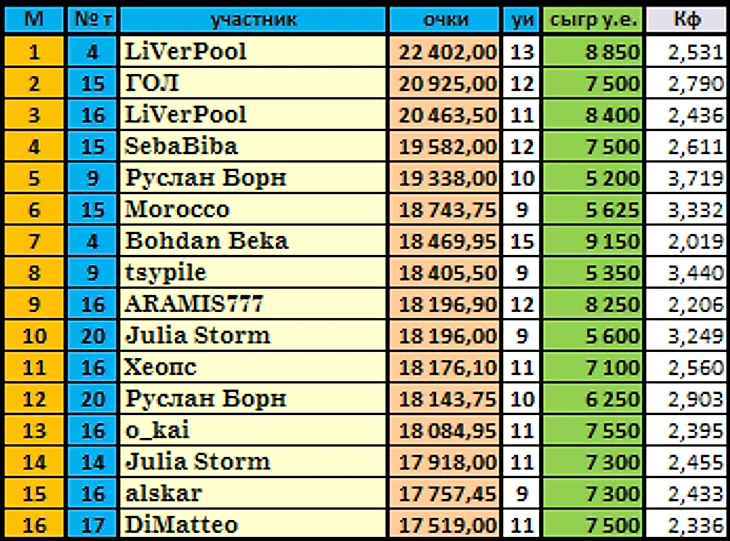Click the "ARAMIS777" name cell

(253, 304)
